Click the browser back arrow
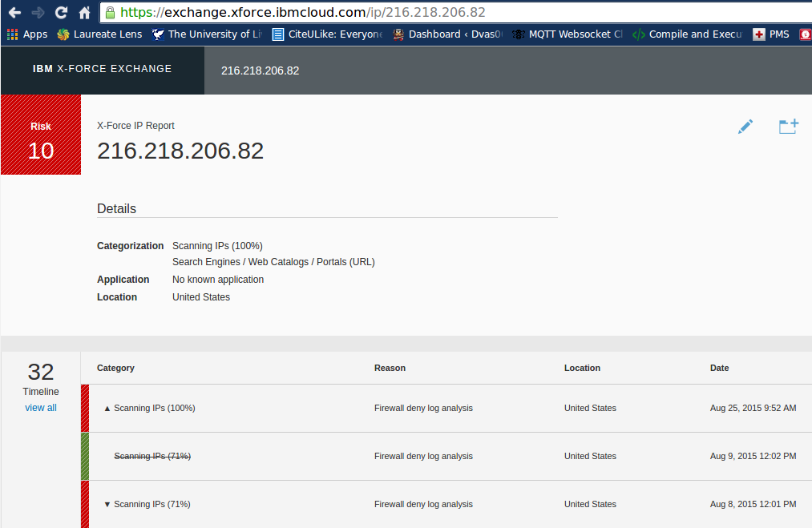The image size is (812, 528). (14, 13)
